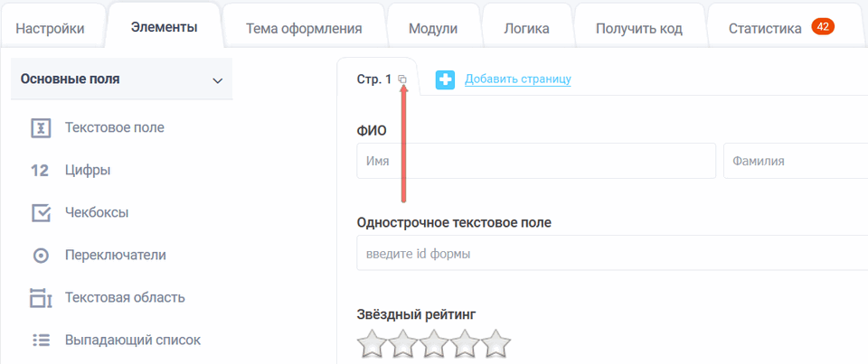Click the Выпадающий список list icon
This screenshot has width=868, height=364.
[40, 341]
